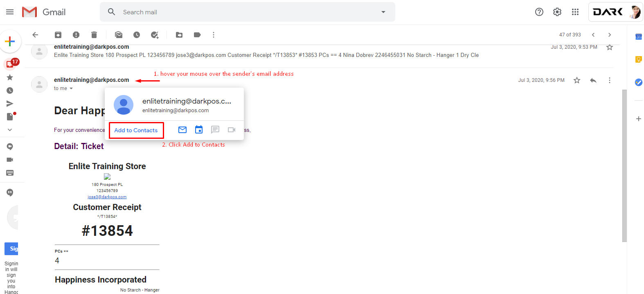This screenshot has width=644, height=294.
Task: Open the Meet video camera sidebar icon
Action: [10, 160]
